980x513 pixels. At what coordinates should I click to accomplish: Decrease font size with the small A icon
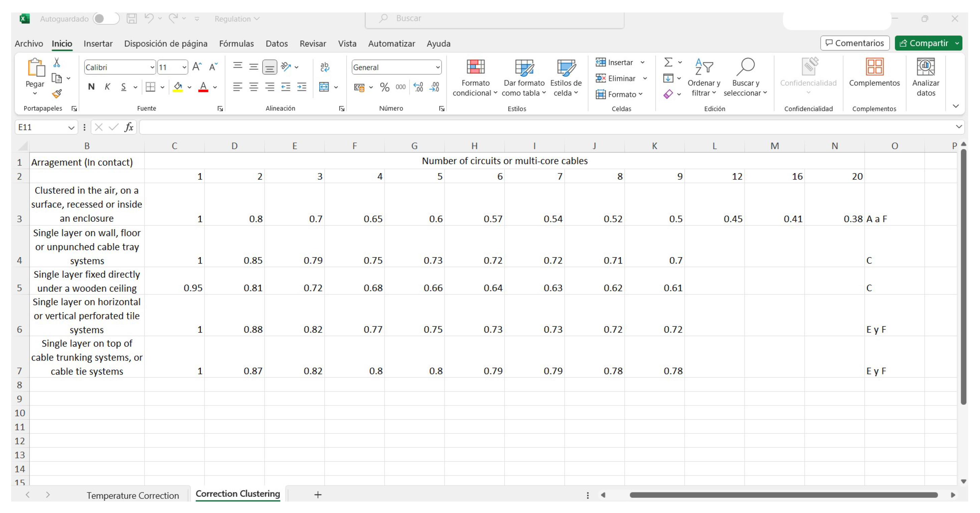(213, 67)
